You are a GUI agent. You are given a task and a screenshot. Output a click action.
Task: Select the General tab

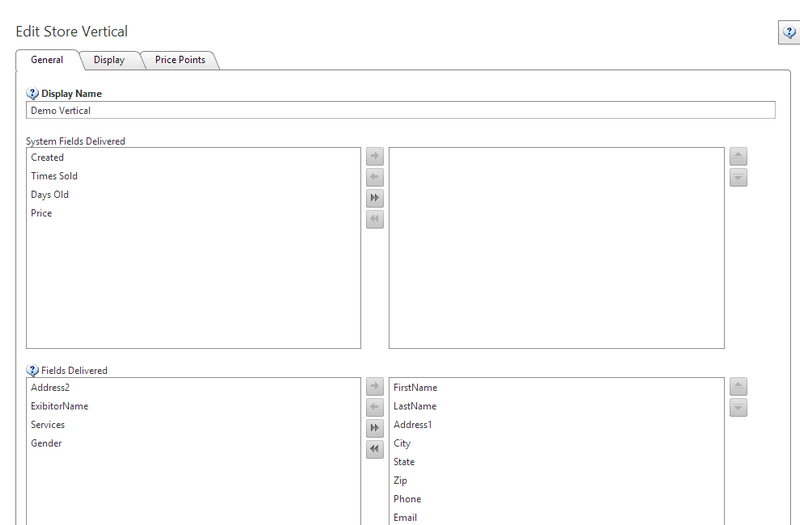47,60
